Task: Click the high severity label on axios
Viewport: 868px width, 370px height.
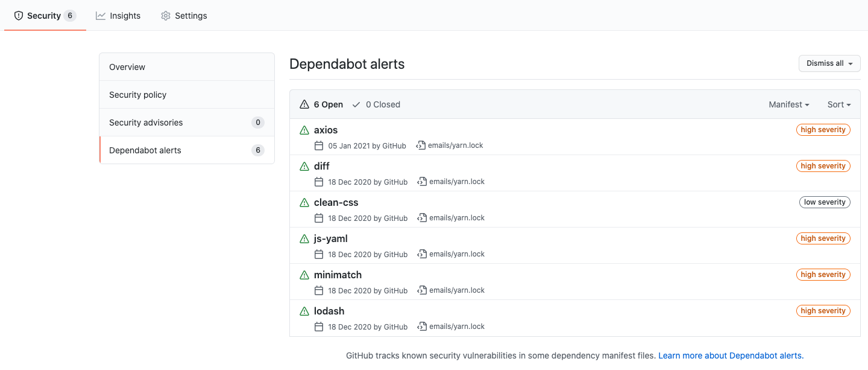Action: click(x=823, y=130)
